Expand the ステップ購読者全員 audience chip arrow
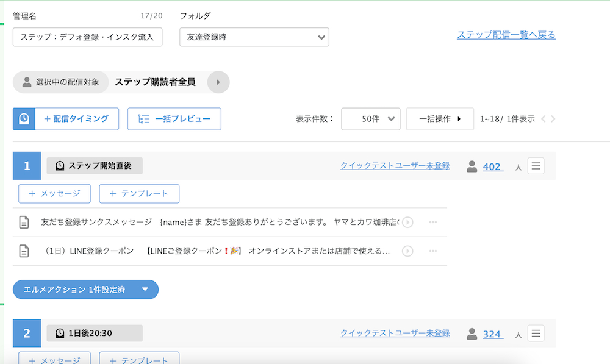Image resolution: width=610 pixels, height=364 pixels. click(x=218, y=82)
